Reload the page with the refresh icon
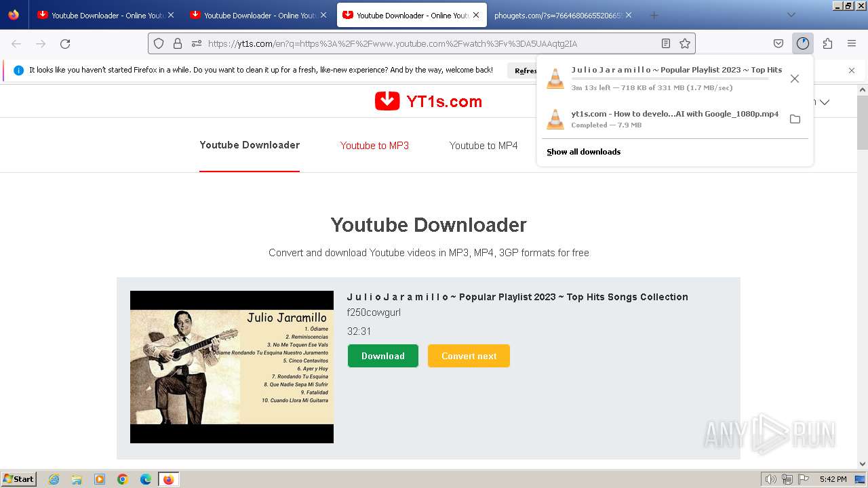The width and height of the screenshot is (868, 488). tap(65, 43)
